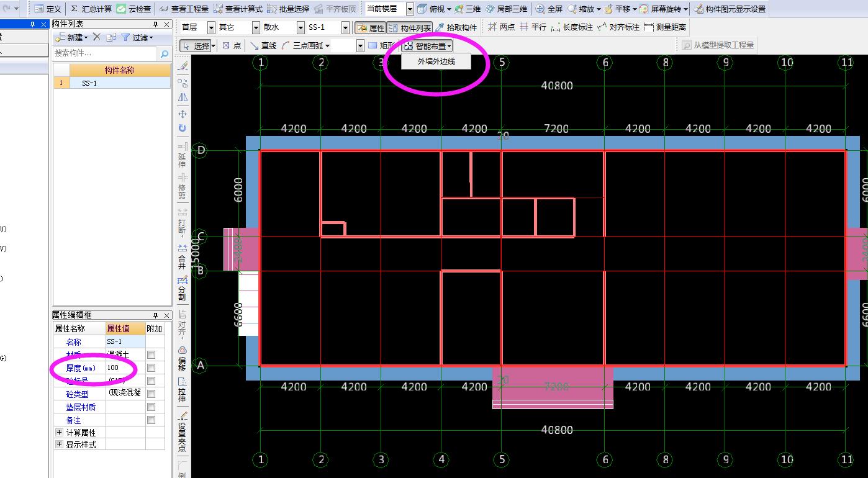Open the SS-1 component dropdown
The image size is (868, 478).
346,27
